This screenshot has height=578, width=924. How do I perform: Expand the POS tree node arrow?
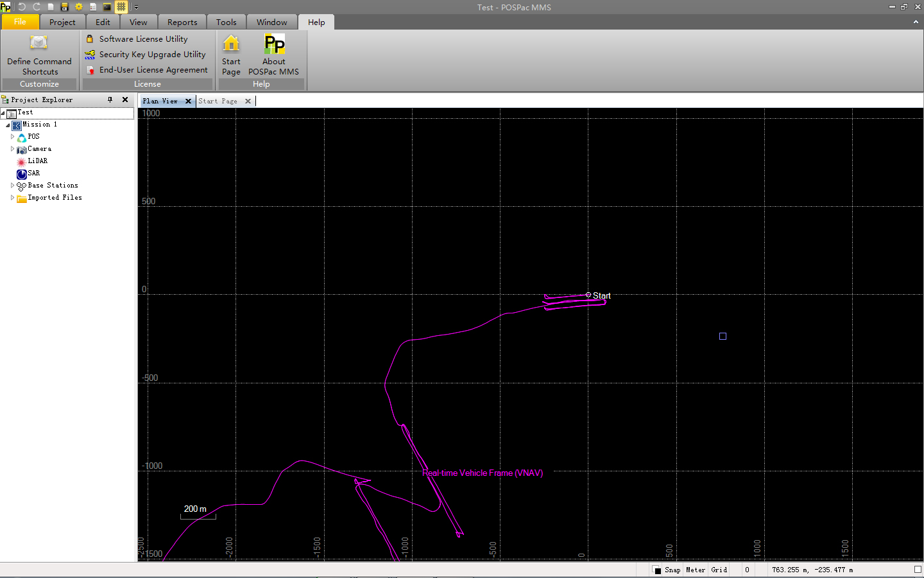point(12,137)
